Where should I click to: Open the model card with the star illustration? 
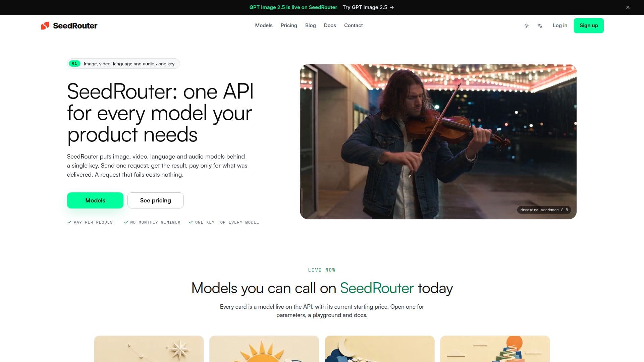pyautogui.click(x=149, y=349)
